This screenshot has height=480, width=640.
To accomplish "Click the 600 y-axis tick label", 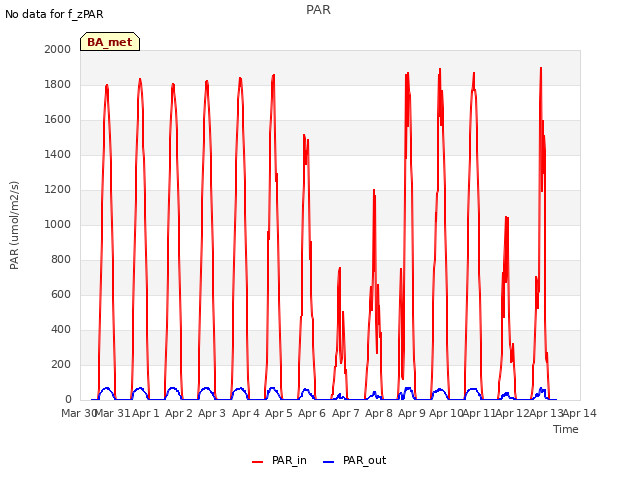I will tap(61, 294).
